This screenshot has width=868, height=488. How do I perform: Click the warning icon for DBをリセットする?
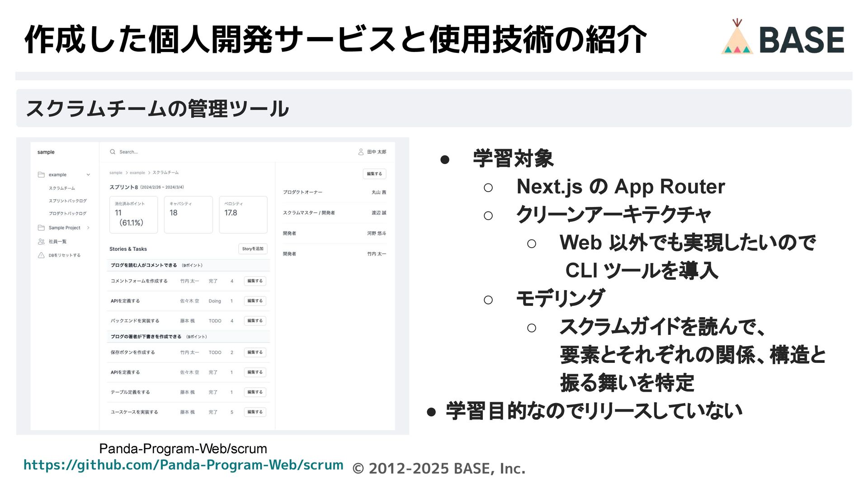coord(41,255)
